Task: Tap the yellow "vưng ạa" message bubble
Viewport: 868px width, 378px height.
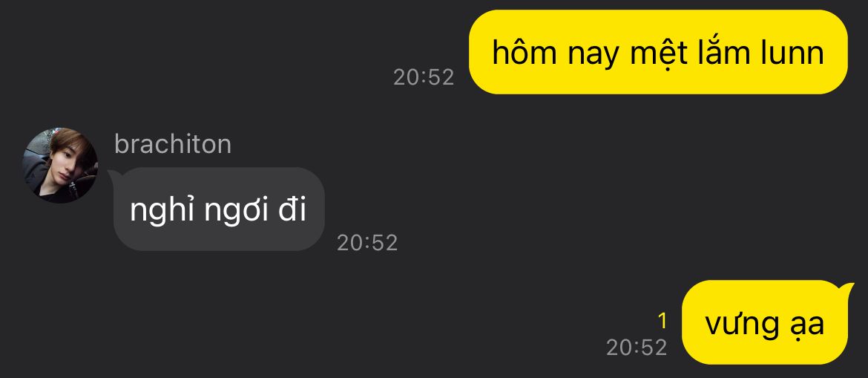Action: 764,322
